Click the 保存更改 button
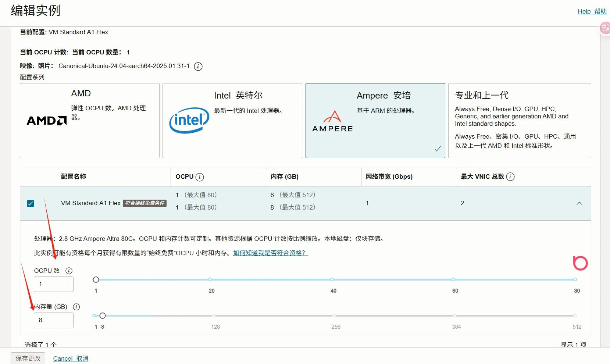Viewport: 610px width, 364px height. (x=28, y=358)
